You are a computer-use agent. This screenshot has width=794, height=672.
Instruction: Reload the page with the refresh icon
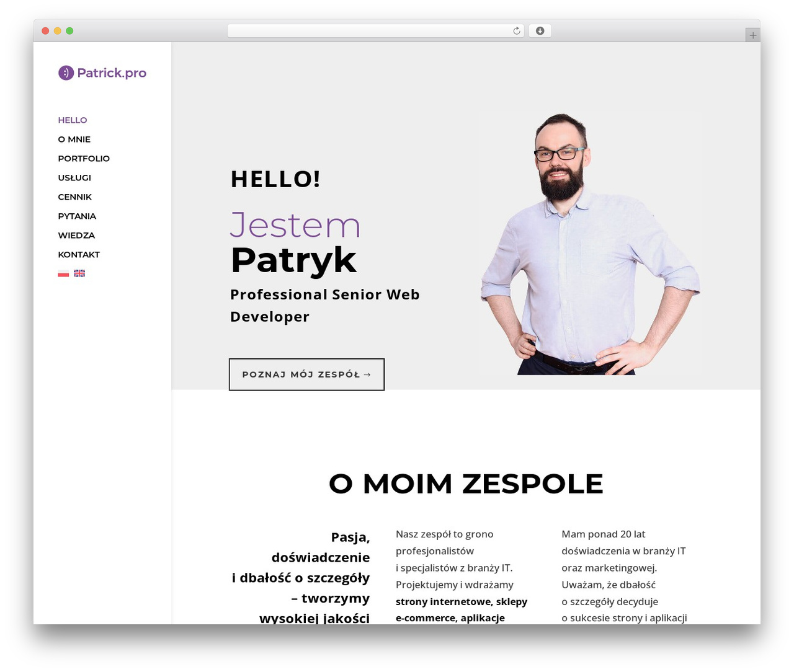click(x=517, y=31)
